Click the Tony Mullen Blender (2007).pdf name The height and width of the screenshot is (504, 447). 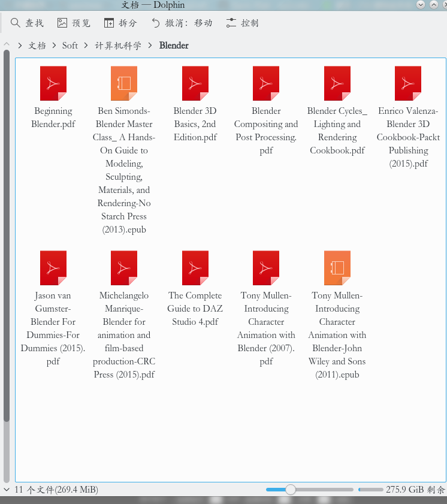[266, 328]
